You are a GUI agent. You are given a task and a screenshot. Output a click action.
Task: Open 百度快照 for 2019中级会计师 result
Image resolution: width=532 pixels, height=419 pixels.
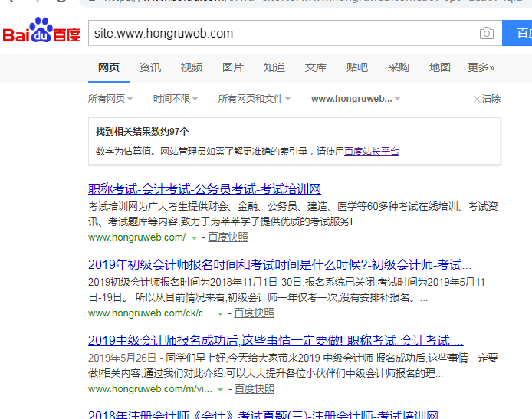pyautogui.click(x=255, y=389)
